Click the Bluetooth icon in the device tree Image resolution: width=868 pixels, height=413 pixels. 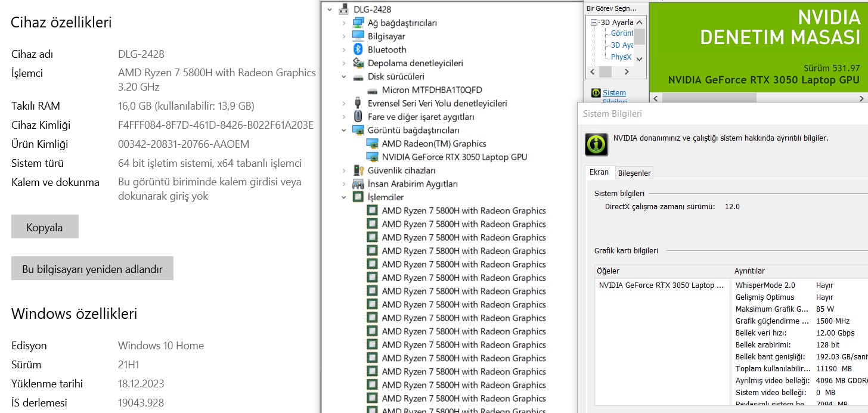point(358,49)
